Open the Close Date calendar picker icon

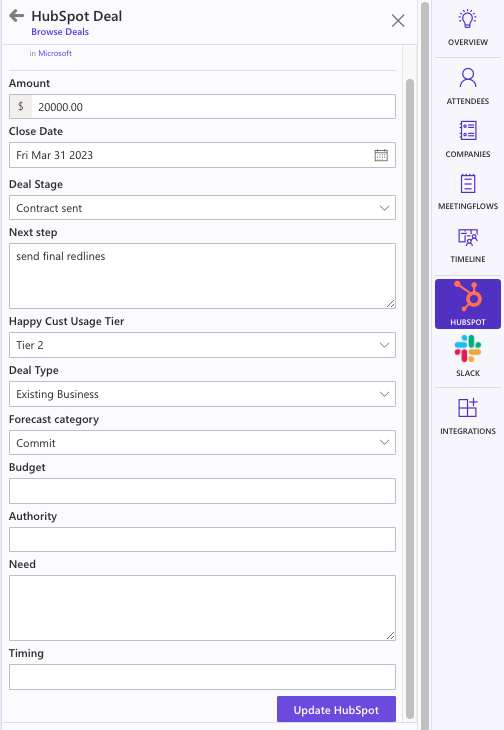coord(381,155)
